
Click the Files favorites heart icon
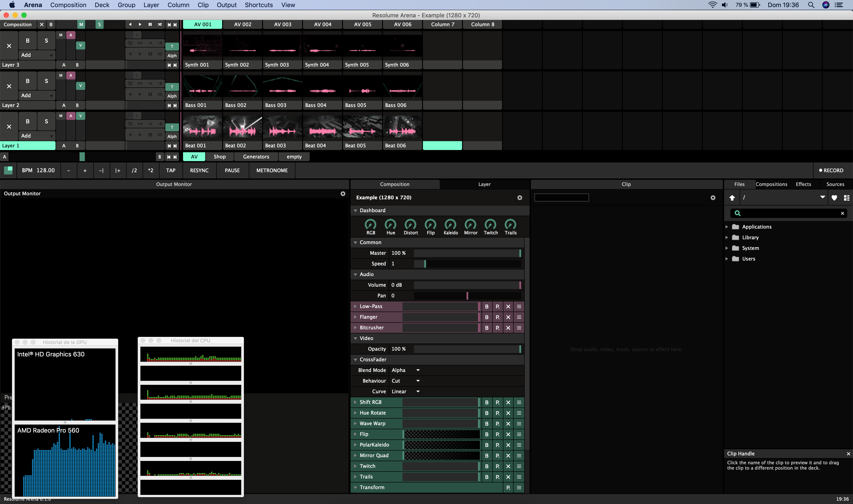834,198
